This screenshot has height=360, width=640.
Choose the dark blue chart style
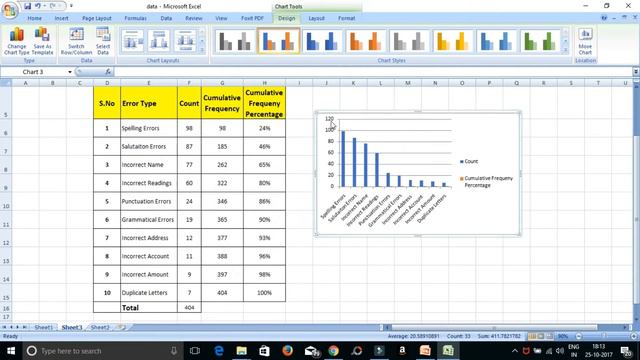click(x=322, y=41)
